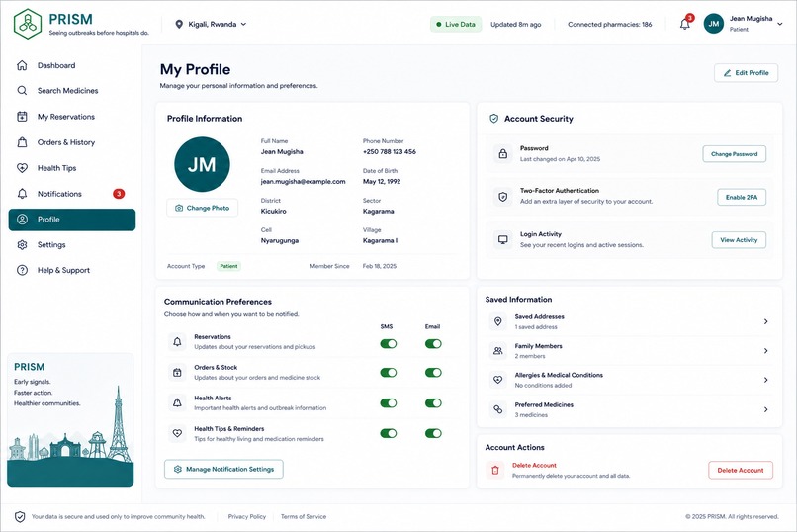Screen dimensions: 797x532
Task: Click the Password lock icon
Action: point(502,153)
